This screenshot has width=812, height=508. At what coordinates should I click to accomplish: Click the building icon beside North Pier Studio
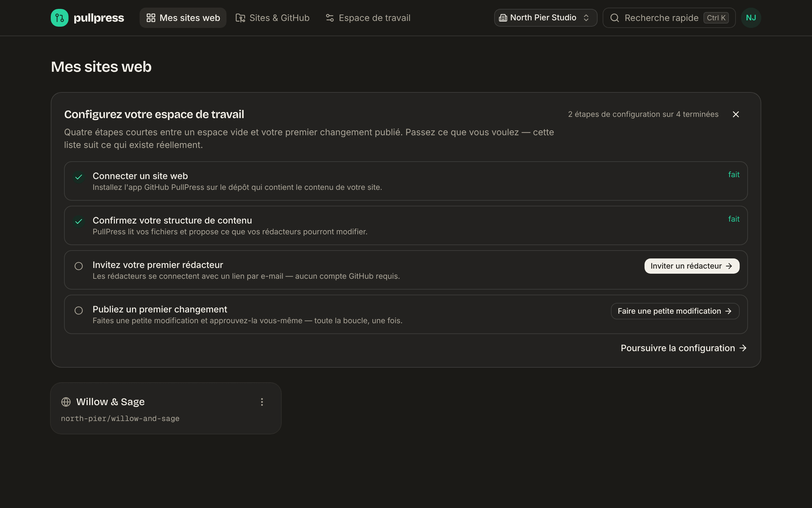tap(503, 18)
